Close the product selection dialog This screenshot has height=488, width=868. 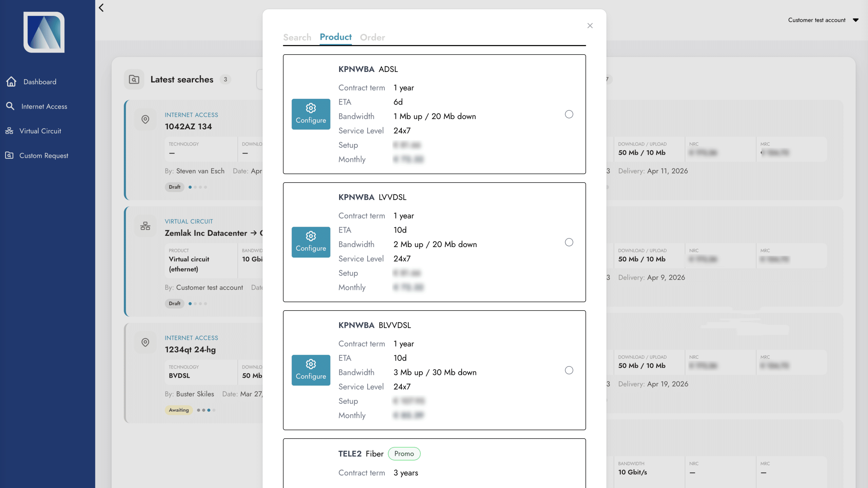click(x=590, y=26)
